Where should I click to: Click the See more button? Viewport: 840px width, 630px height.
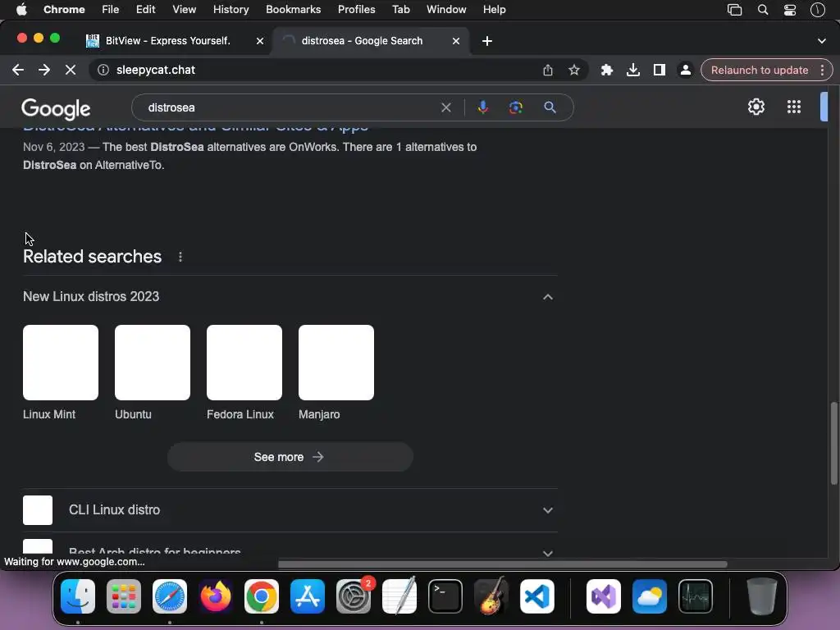point(290,457)
